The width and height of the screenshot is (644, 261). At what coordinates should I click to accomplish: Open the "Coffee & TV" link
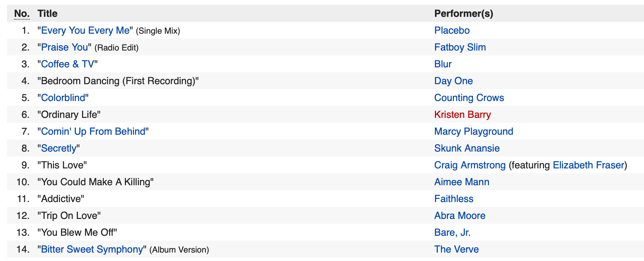coord(68,64)
